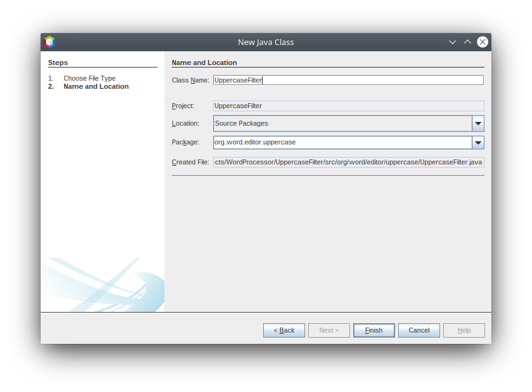
Task: Focus the Package text field org.word.editor.uppercase
Action: [x=342, y=143]
